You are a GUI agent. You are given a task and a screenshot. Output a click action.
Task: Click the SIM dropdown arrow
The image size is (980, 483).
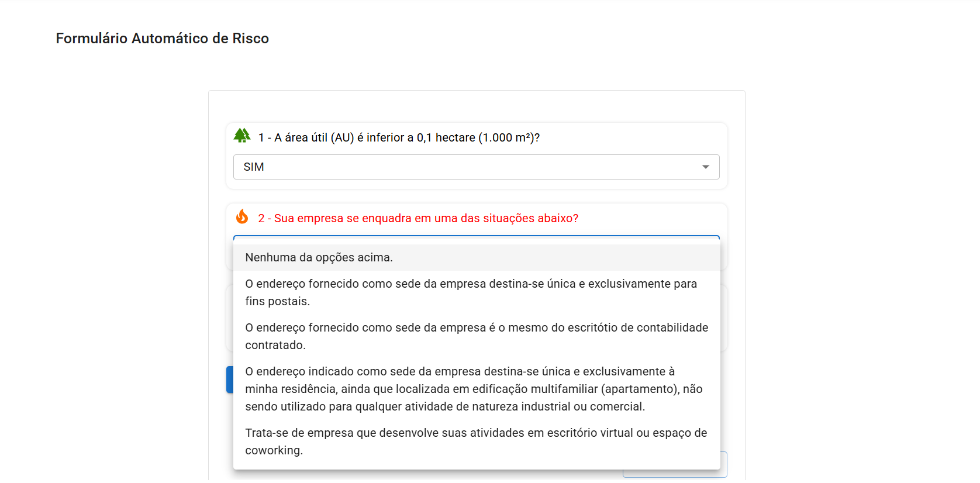tap(706, 167)
